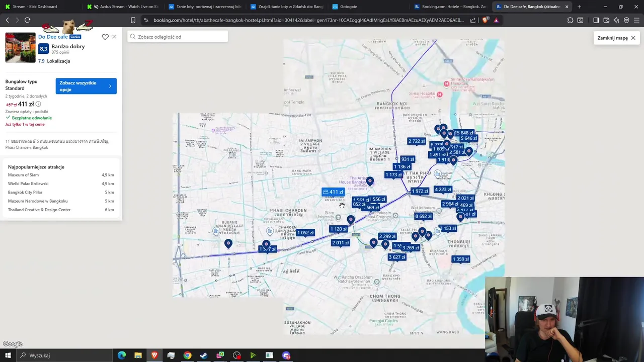The height and width of the screenshot is (362, 644).
Task: Select the 2 021 zł price marker
Action: pyautogui.click(x=465, y=198)
